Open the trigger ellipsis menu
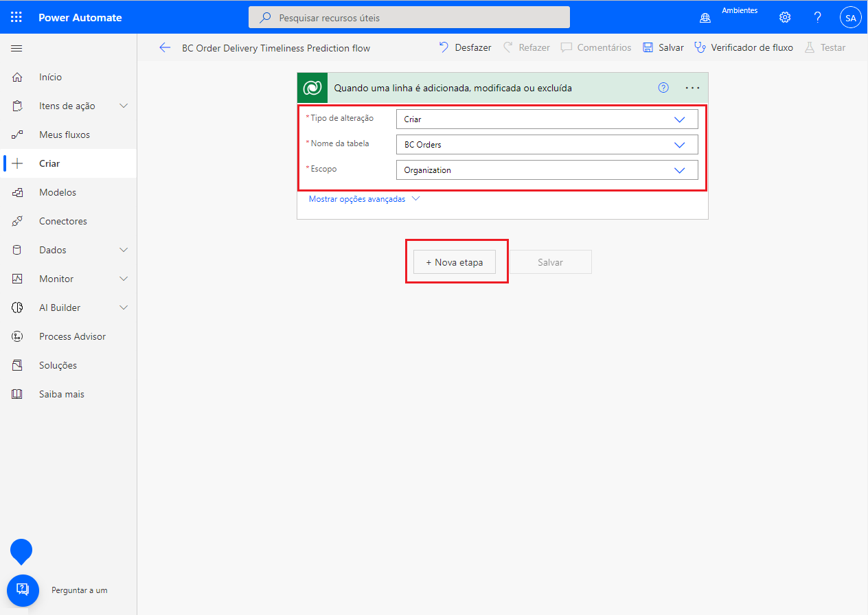The width and height of the screenshot is (868, 615). 692,88
